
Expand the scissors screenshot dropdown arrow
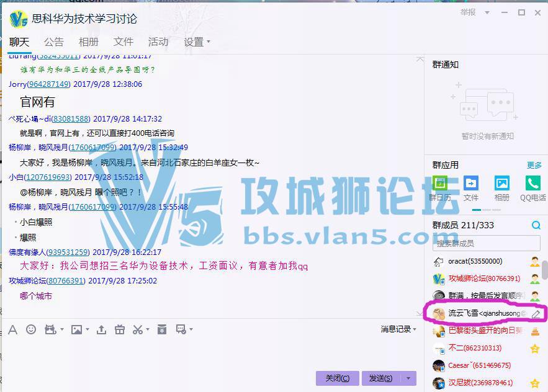tap(148, 329)
